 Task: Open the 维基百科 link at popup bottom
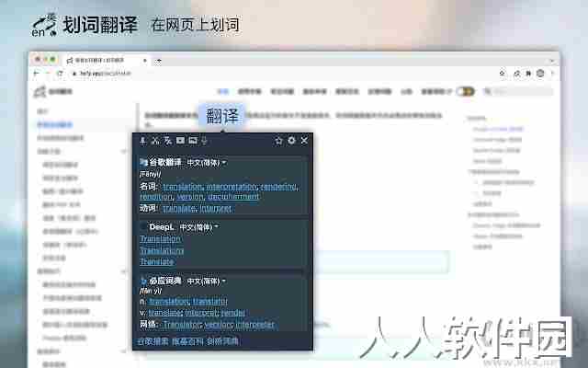click(x=187, y=341)
